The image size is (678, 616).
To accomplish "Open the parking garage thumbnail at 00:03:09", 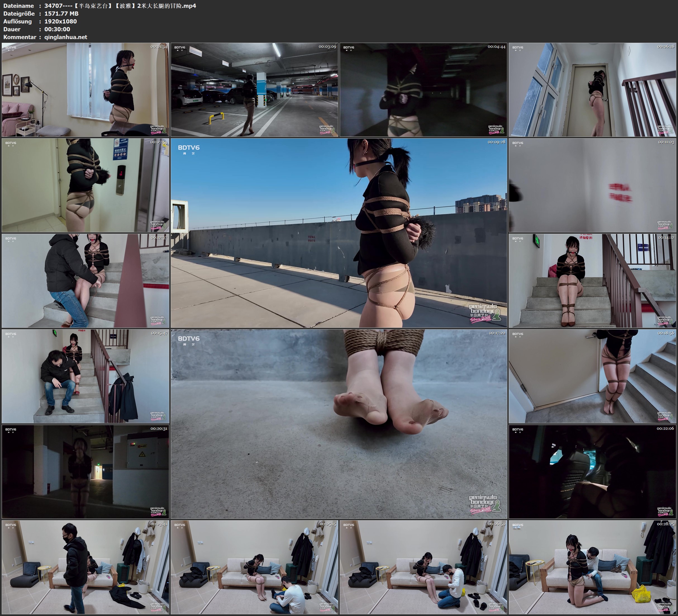I will coord(254,89).
